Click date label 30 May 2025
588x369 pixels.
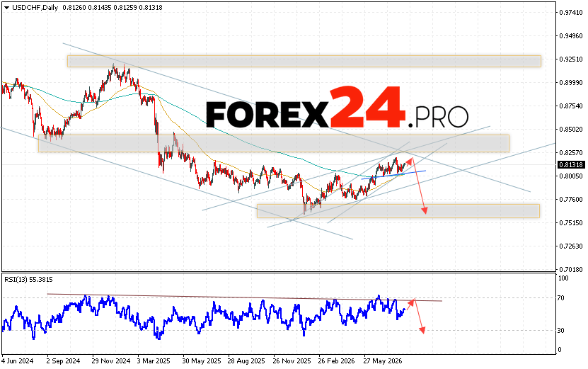(202, 361)
